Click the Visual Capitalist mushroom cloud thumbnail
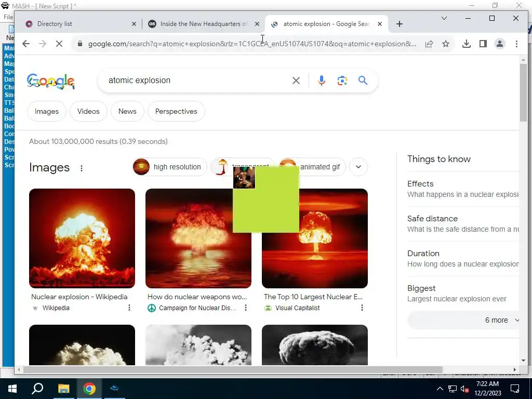The height and width of the screenshot is (399, 532). point(314,258)
